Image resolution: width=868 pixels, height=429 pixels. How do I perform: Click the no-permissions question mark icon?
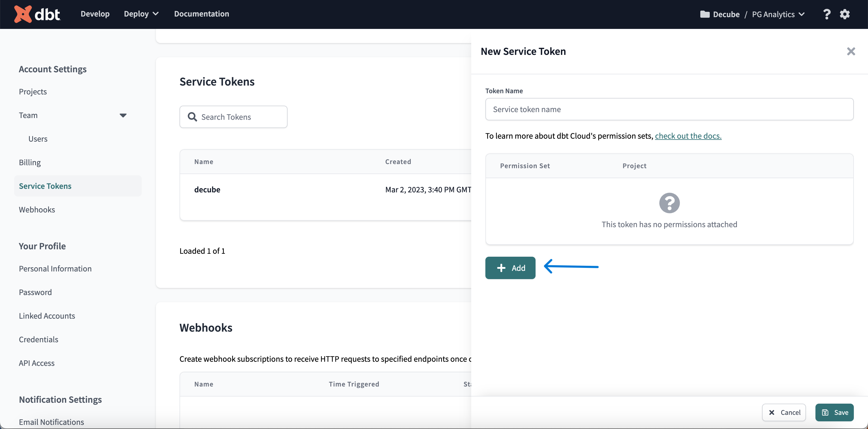tap(669, 203)
